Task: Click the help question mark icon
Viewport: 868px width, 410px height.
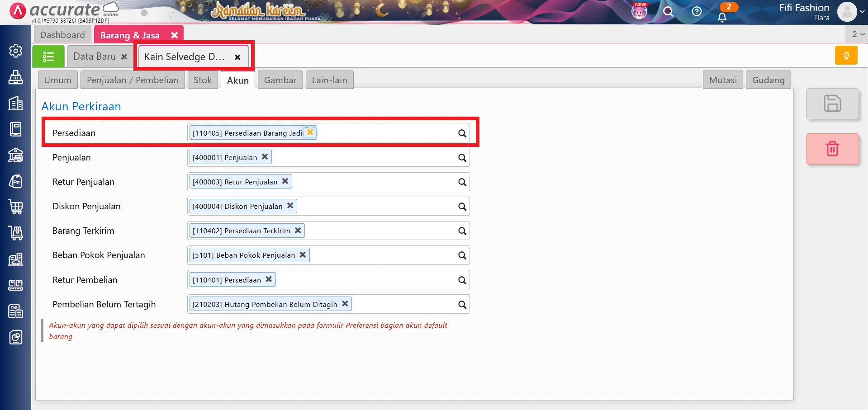Action: (x=697, y=12)
